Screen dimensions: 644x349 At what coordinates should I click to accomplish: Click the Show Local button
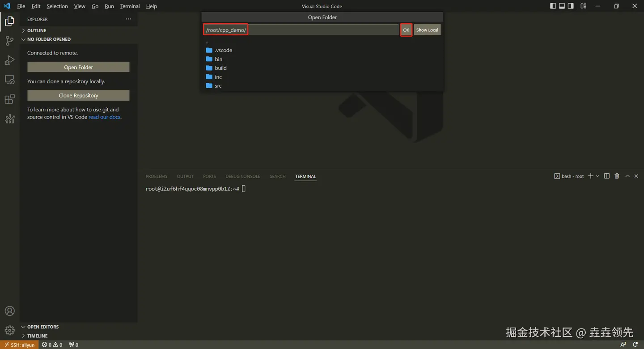pos(427,30)
